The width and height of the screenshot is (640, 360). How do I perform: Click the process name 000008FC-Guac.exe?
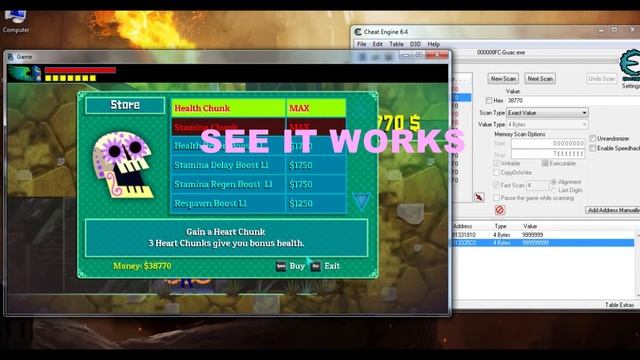(501, 53)
